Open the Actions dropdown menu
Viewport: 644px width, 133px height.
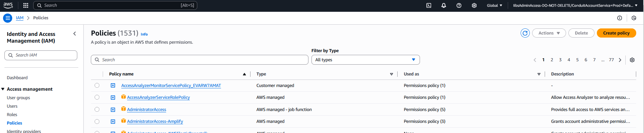click(549, 33)
